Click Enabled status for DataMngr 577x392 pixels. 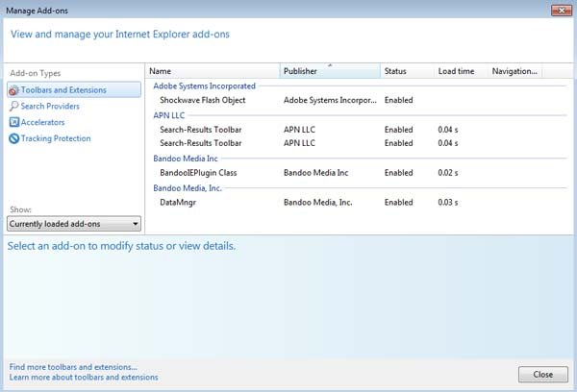(398, 203)
